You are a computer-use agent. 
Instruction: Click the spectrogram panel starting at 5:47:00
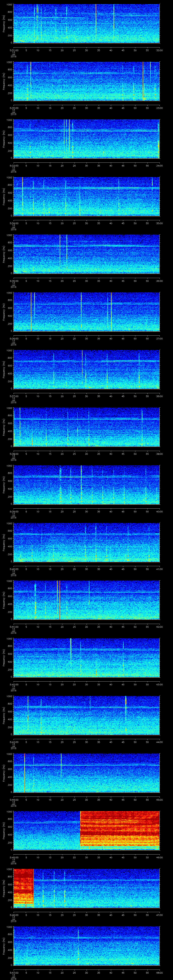point(87,946)
